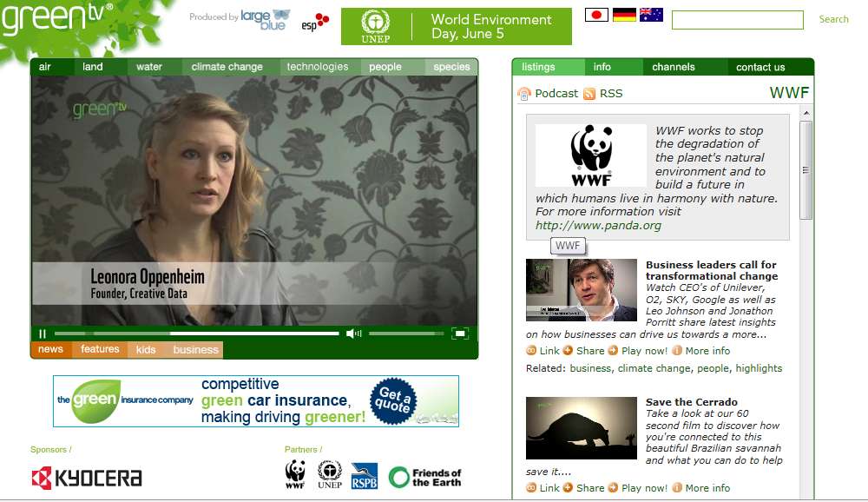Select the business tab below video

pos(195,350)
